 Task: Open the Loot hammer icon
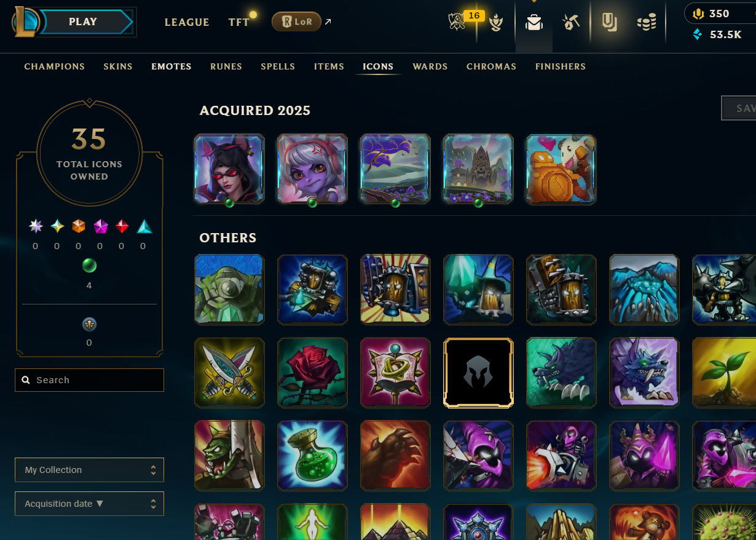[x=571, y=23]
